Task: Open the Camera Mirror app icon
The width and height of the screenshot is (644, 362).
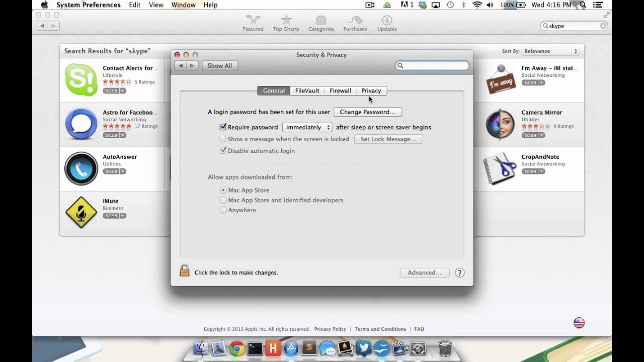Action: (x=501, y=124)
